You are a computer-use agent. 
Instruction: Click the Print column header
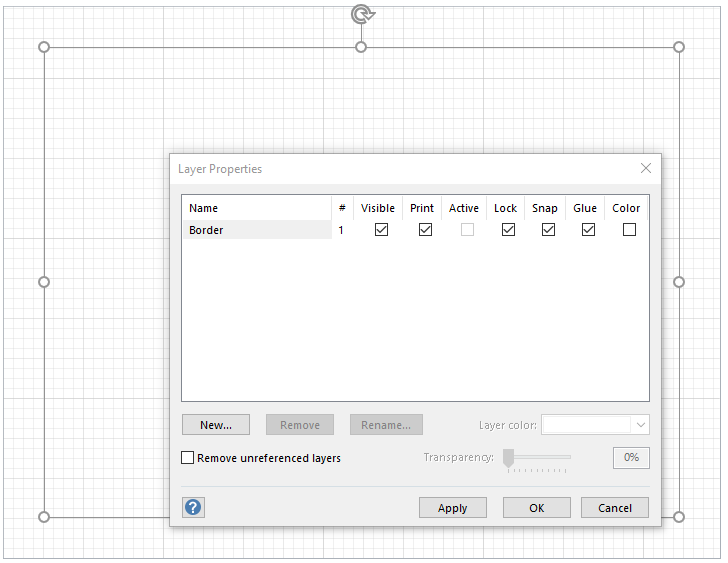tap(422, 208)
